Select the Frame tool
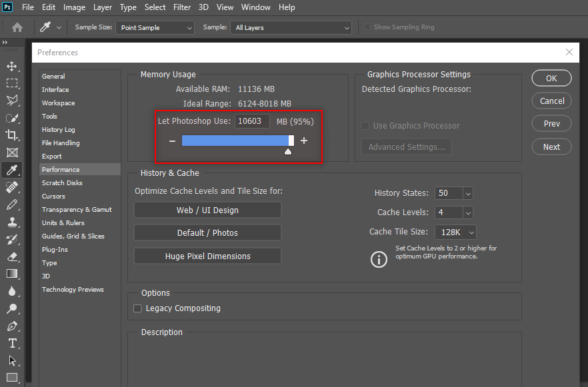 coord(11,153)
